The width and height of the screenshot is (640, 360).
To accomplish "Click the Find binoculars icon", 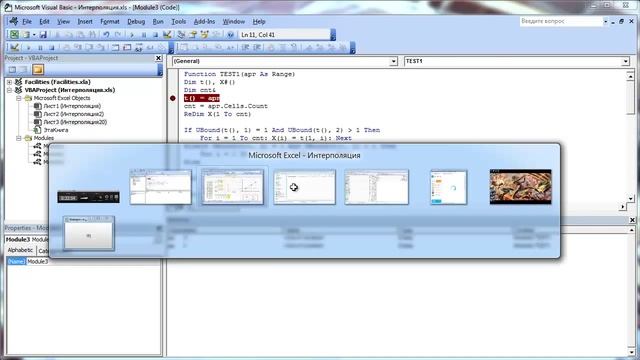I will coord(92,35).
